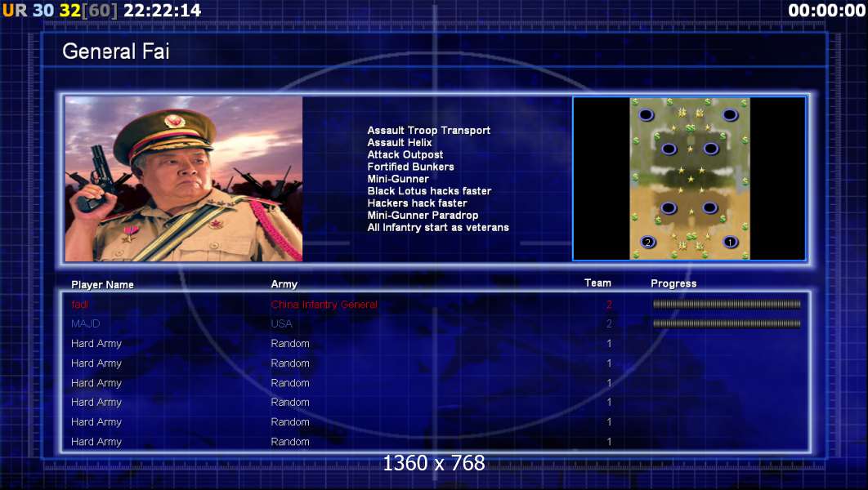Pick the top-left empty start slot on map

[646, 115]
